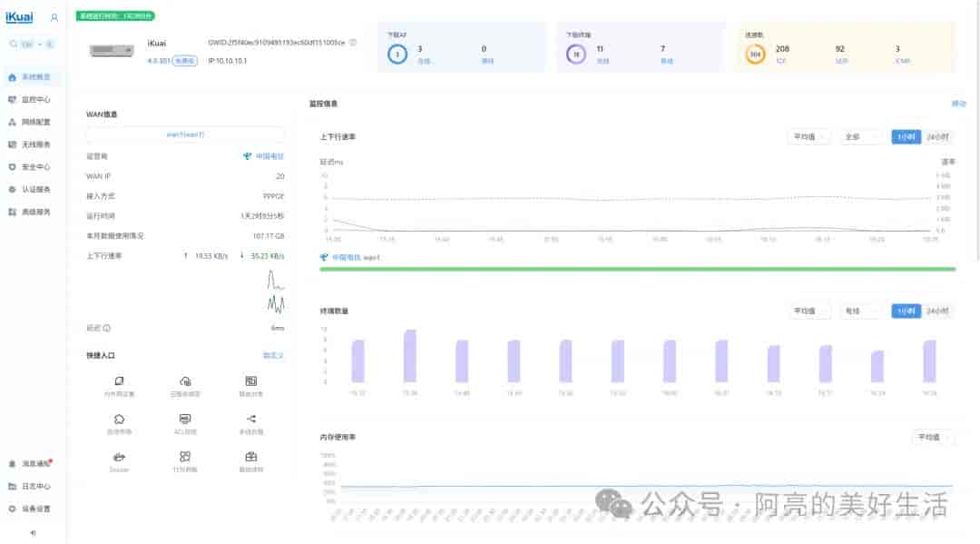
Task: Click the bell icon for 消息通知
Action: [x=12, y=464]
